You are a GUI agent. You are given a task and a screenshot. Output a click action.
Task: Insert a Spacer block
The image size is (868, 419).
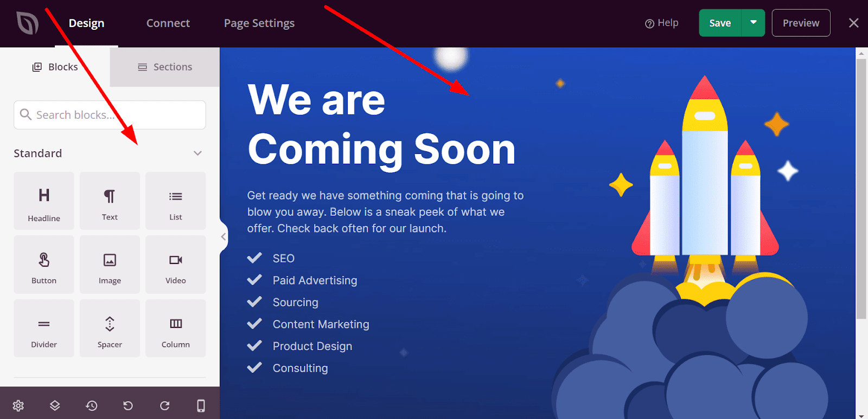[x=110, y=328]
